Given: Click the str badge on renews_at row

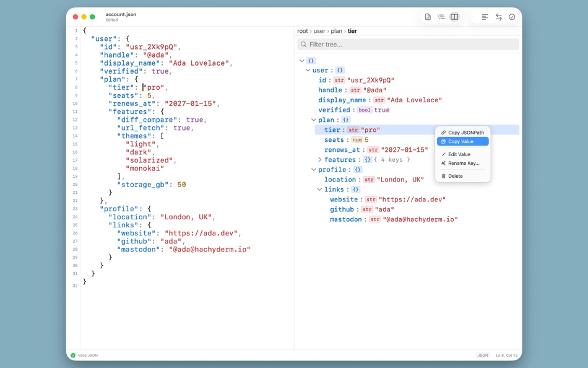Looking at the screenshot, I should (373, 150).
